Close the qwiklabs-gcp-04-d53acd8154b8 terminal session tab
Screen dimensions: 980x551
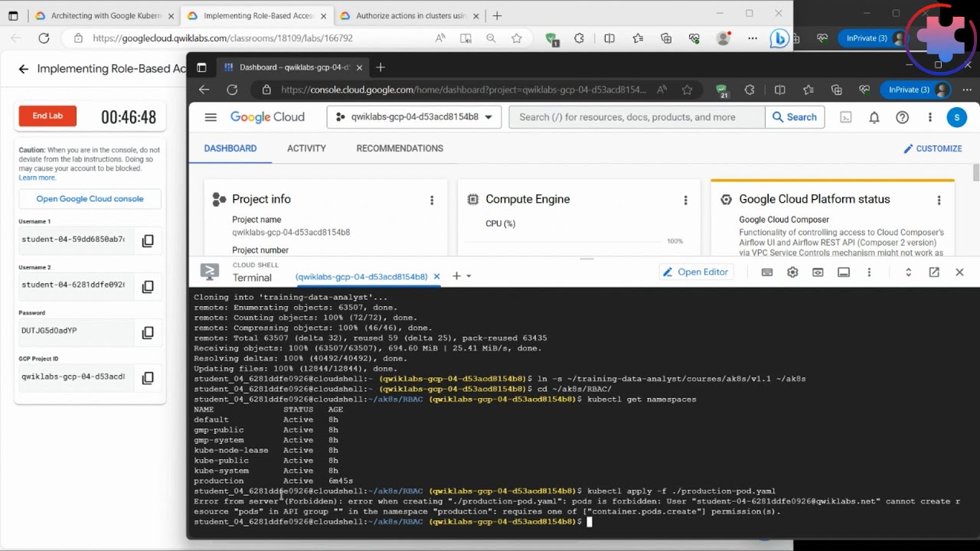tap(437, 276)
